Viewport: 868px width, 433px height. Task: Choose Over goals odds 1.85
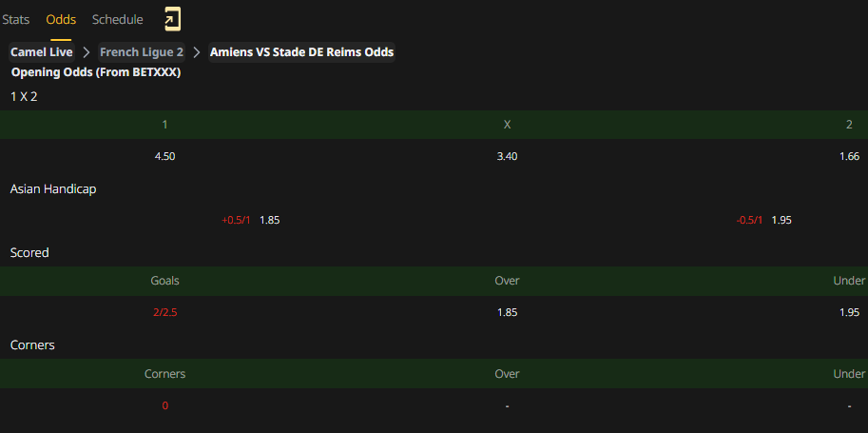point(507,313)
